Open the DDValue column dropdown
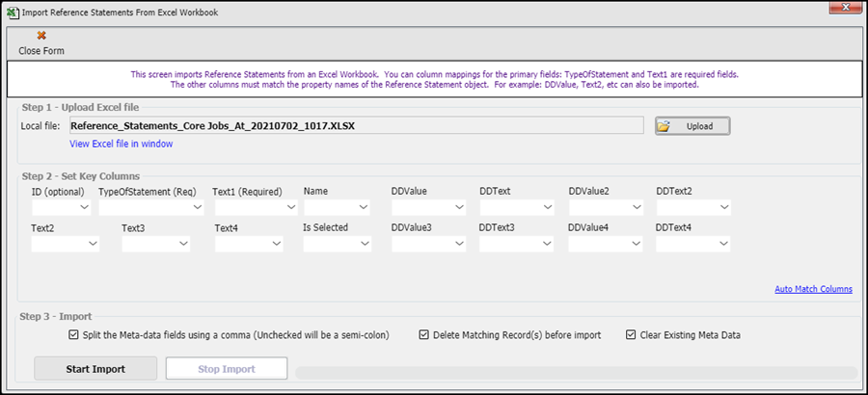The height and width of the screenshot is (395, 868). 425,207
